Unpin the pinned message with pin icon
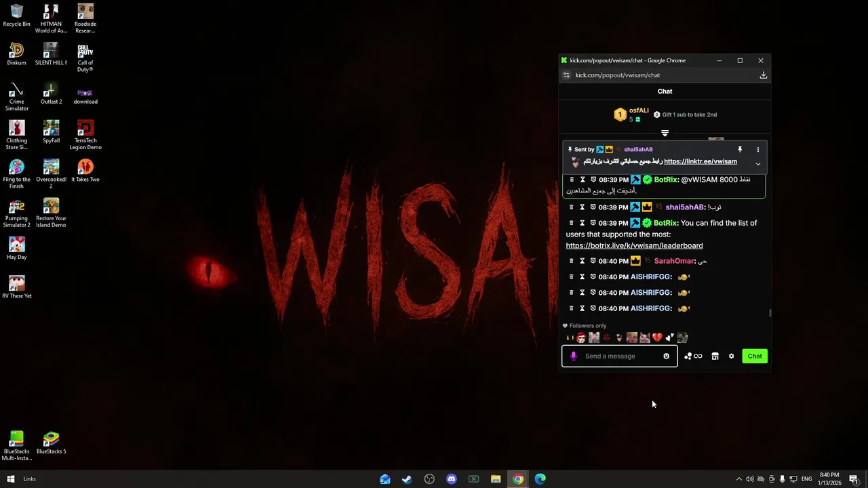The image size is (868, 488). tap(740, 150)
